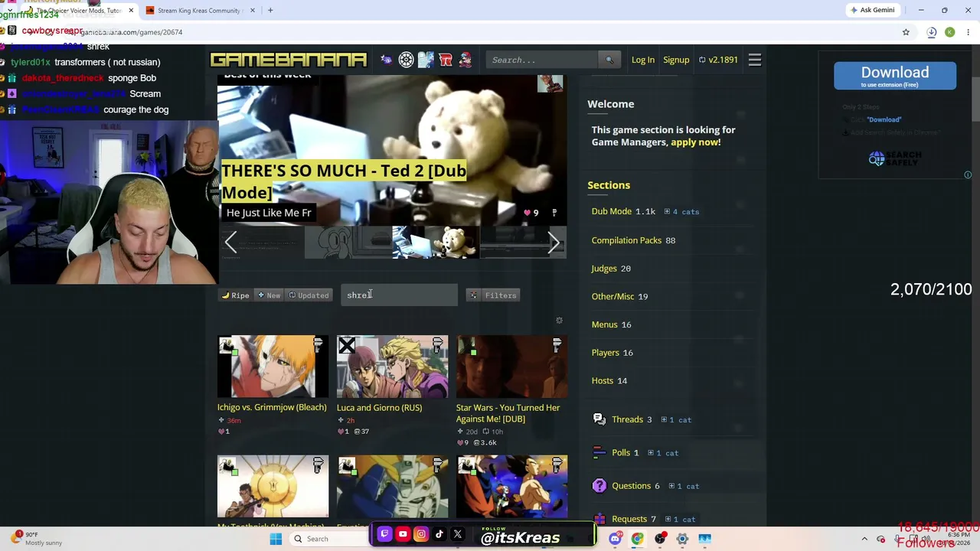Open Luca and Giorno (RUS) title link

click(380, 408)
